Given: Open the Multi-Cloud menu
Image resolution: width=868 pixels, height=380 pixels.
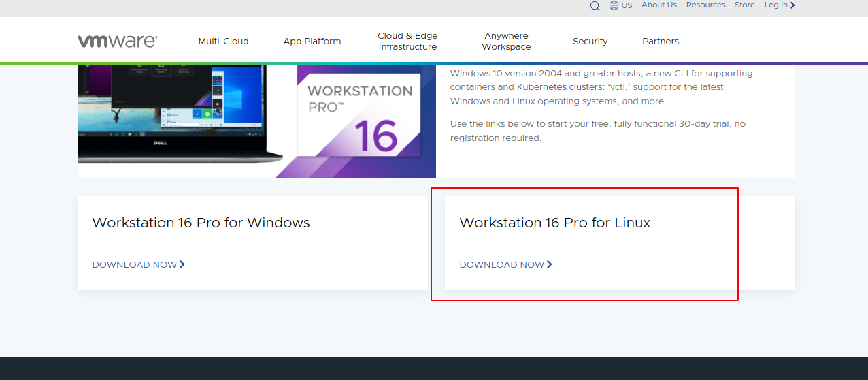Looking at the screenshot, I should coord(223,42).
